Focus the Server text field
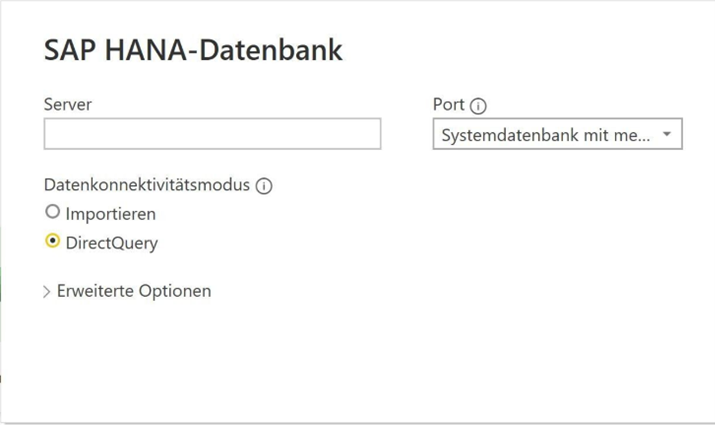 pos(212,134)
